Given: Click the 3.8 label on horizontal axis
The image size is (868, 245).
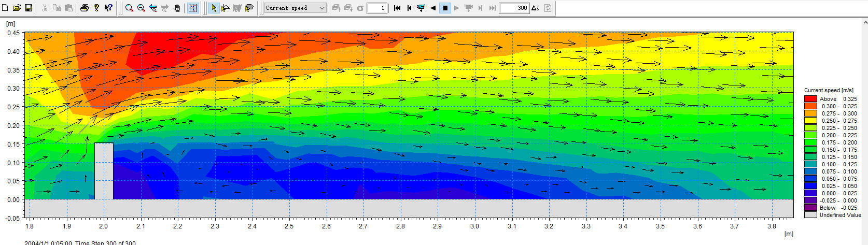Looking at the screenshot, I should (x=772, y=226).
